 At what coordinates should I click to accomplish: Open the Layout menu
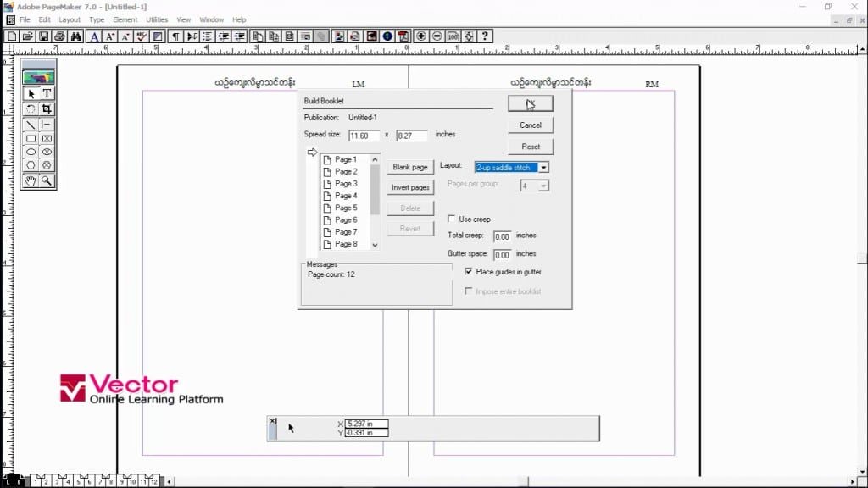point(70,19)
